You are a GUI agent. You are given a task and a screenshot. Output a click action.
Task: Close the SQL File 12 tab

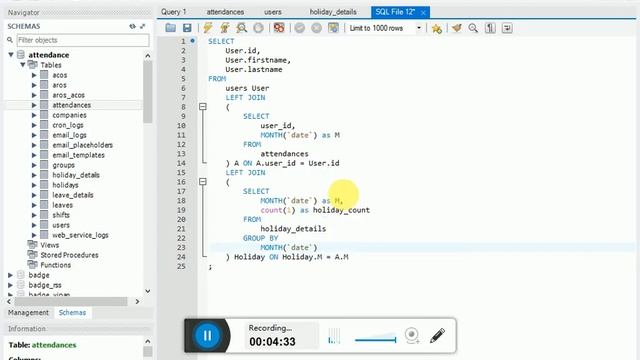[423, 13]
